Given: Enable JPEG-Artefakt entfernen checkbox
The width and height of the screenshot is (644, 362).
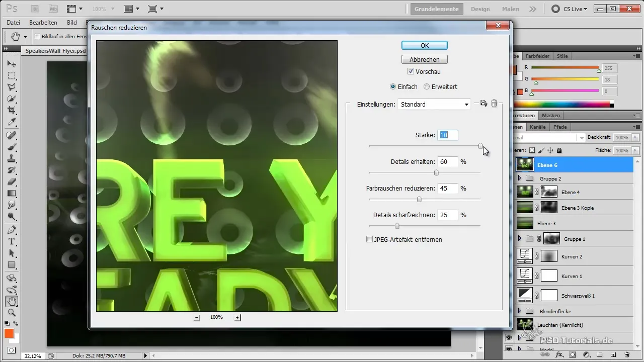Looking at the screenshot, I should coord(370,239).
